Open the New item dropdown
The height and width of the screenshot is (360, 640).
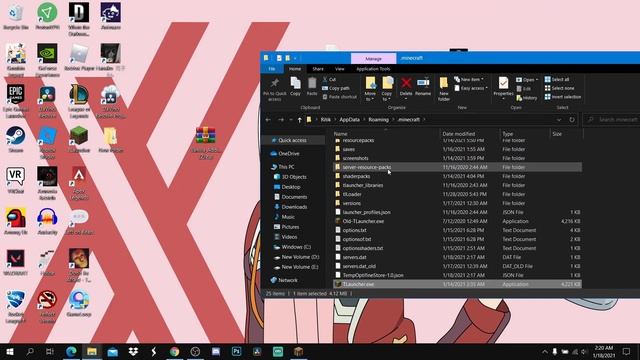[x=469, y=79]
